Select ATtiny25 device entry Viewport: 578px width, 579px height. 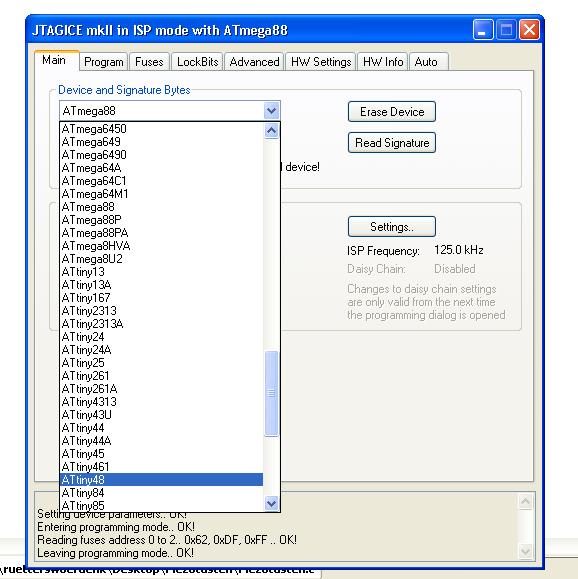click(x=161, y=363)
